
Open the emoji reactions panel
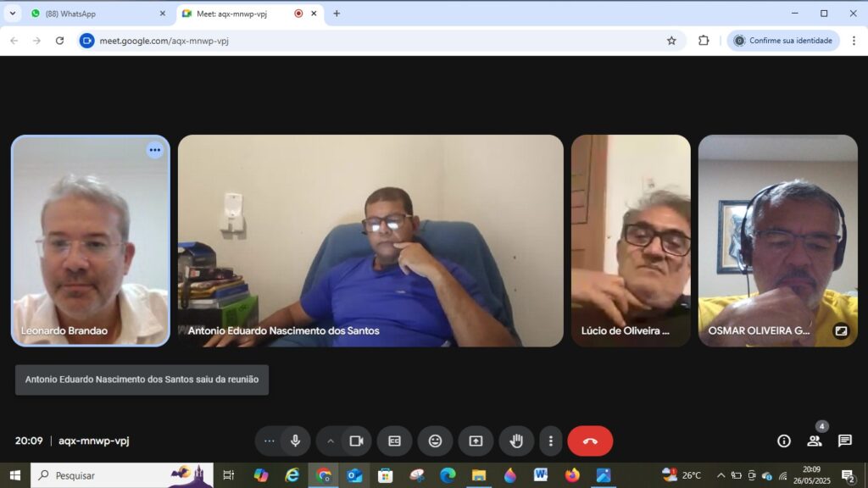(x=435, y=441)
